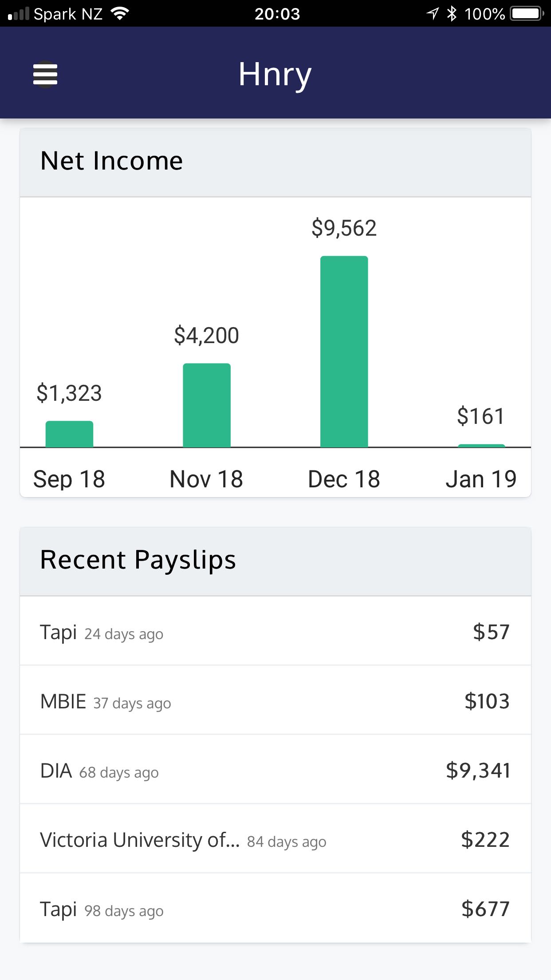
Task: Tap the Bluetooth status icon
Action: [452, 14]
